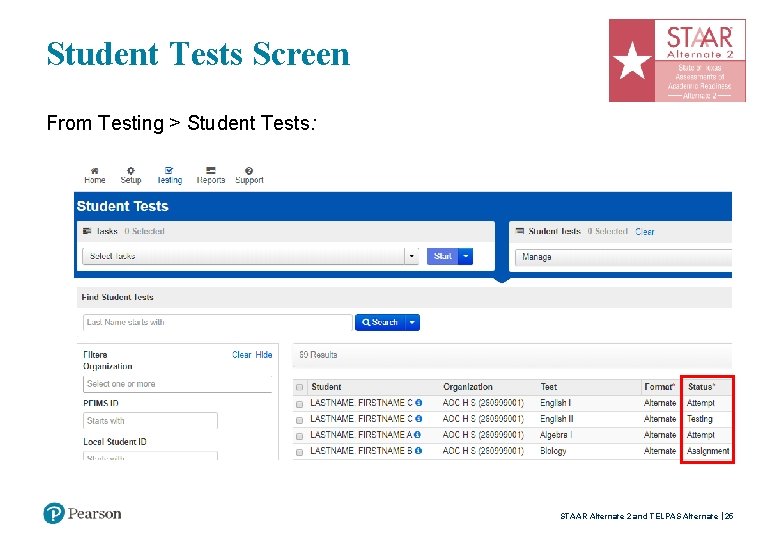Image resolution: width=780 pixels, height=540 pixels.
Task: Sort by the Organization column header
Action: (468, 387)
